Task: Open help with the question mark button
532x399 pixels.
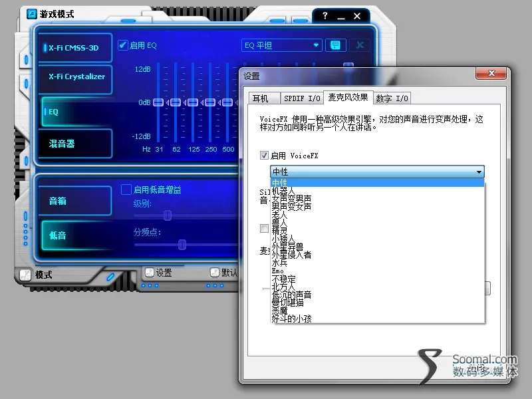Action: click(x=325, y=15)
